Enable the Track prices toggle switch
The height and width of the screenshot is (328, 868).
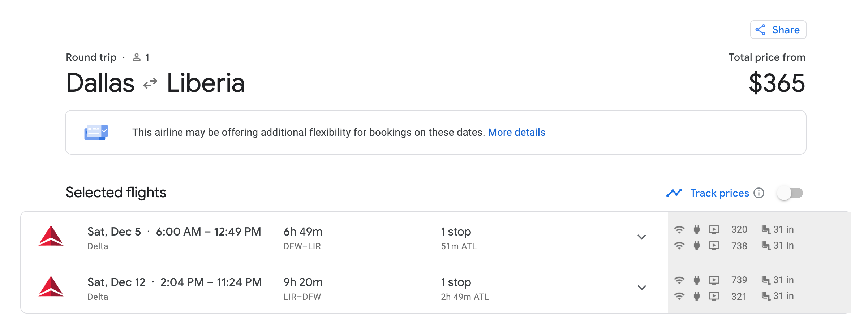[x=790, y=193]
